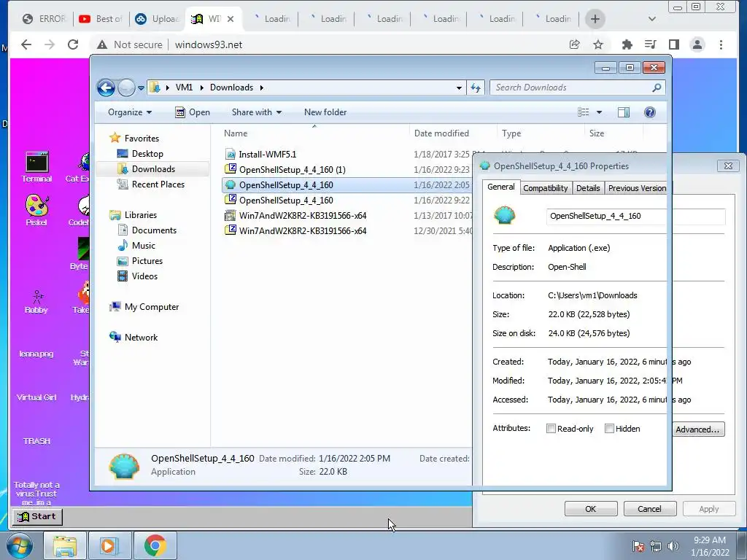The image size is (747, 560).
Task: Open Windows 7 Start orb
Action: [x=20, y=545]
